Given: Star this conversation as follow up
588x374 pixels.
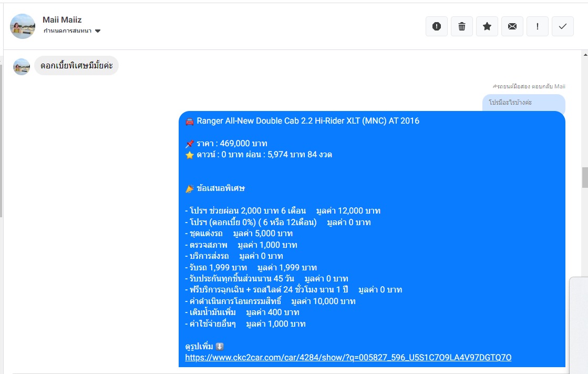Looking at the screenshot, I should click(x=487, y=26).
